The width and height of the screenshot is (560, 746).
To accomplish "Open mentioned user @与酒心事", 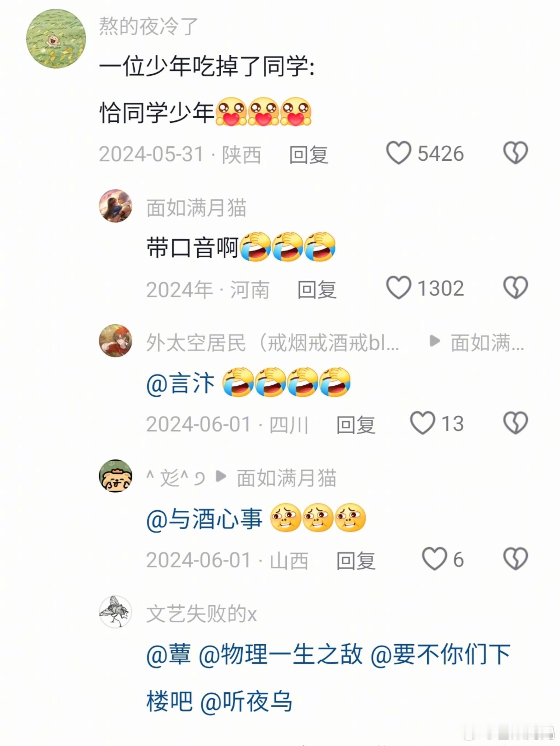I will 204,519.
